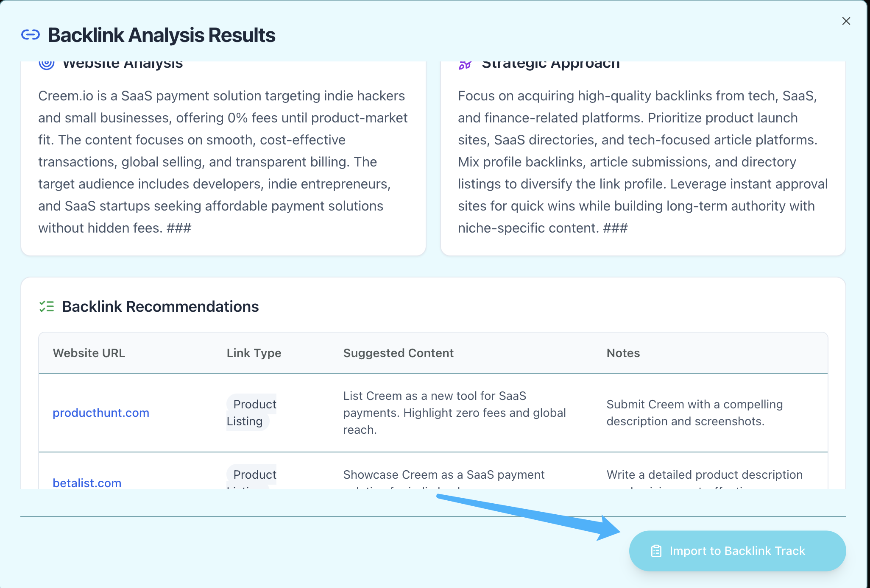Click the producthunt.com suggested content text
Image resolution: width=870 pixels, height=588 pixels.
pyautogui.click(x=455, y=413)
